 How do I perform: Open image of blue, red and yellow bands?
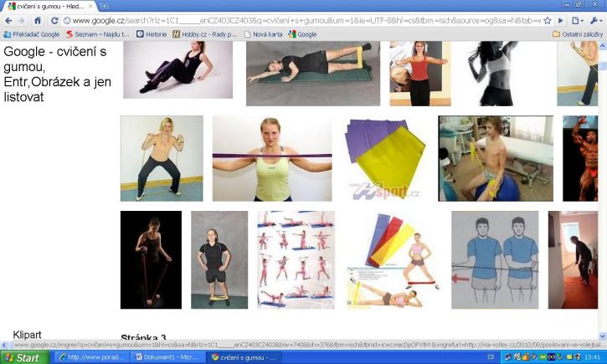tap(393, 259)
